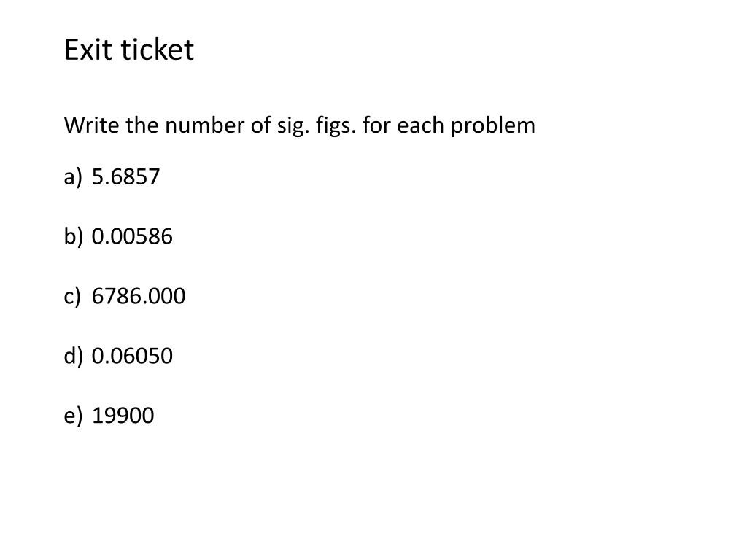This screenshot has width=747, height=560.
Task: Click the list marker "e)"
Action: [x=71, y=416]
